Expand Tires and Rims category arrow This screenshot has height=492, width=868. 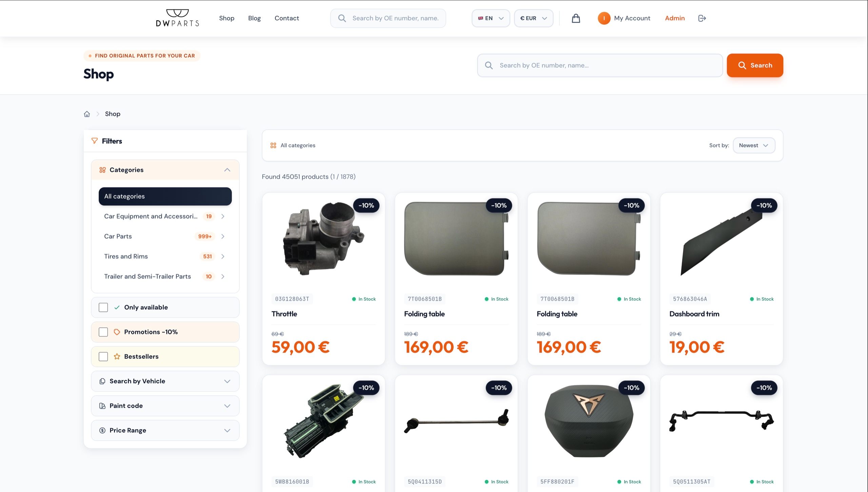coord(223,257)
